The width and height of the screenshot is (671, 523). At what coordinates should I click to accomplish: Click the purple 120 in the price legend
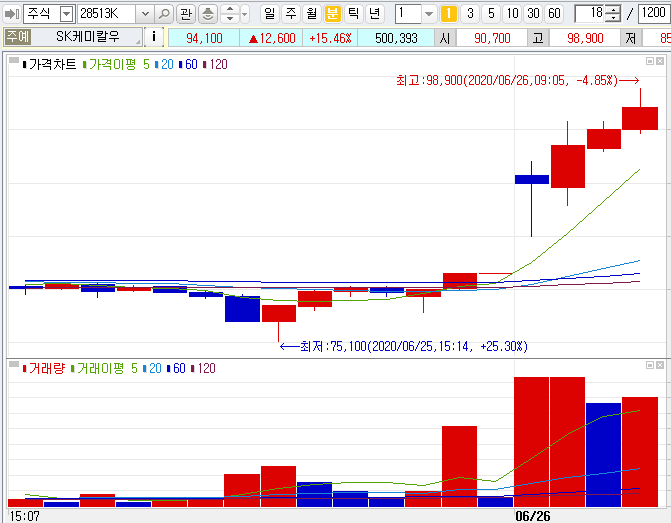click(218, 65)
